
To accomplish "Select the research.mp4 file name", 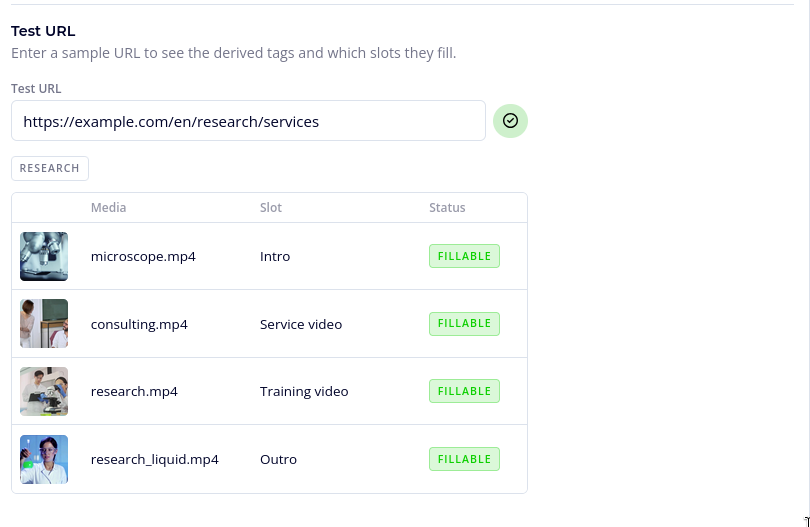I will coord(134,392).
